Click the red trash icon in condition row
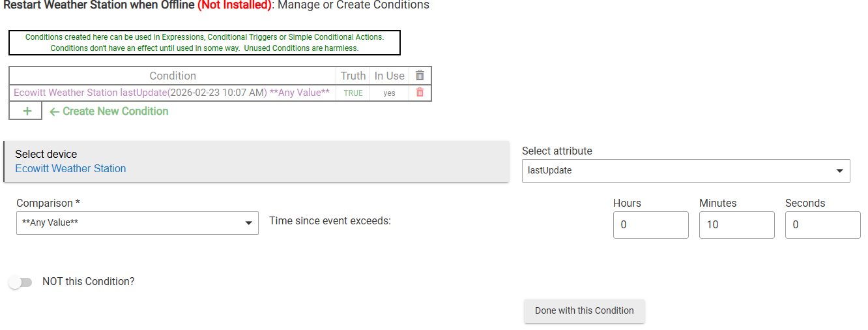Viewport: 868px width, 330px height. pos(420,93)
